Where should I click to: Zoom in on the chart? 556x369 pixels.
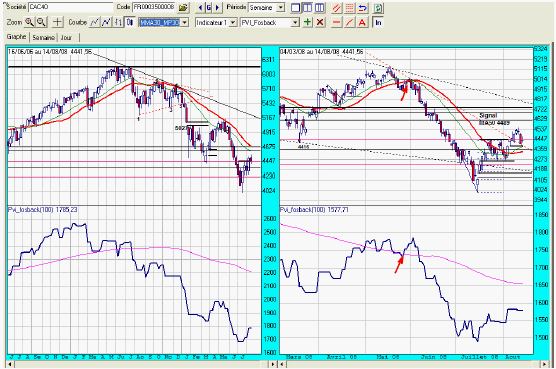29,22
